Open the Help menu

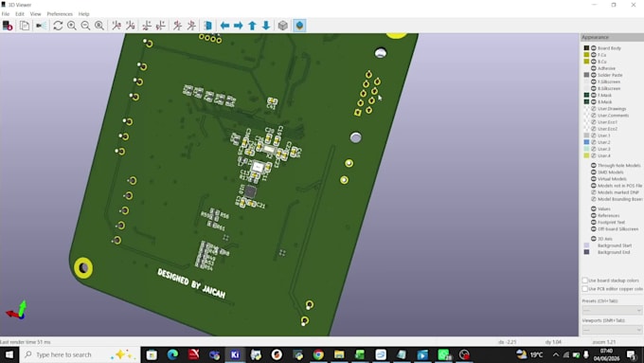coord(83,14)
